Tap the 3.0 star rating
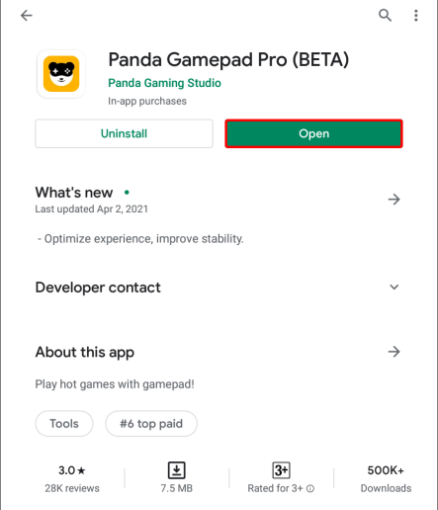The image size is (438, 510). (x=72, y=470)
